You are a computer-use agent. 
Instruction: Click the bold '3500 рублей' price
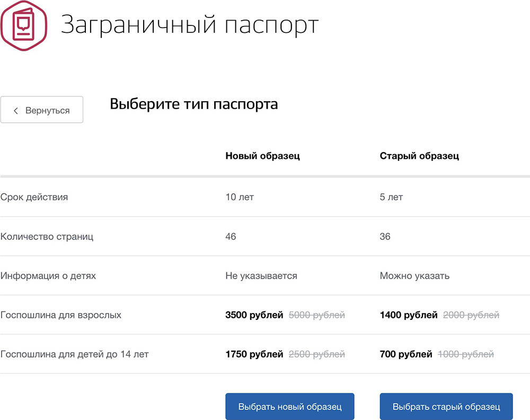(x=254, y=315)
